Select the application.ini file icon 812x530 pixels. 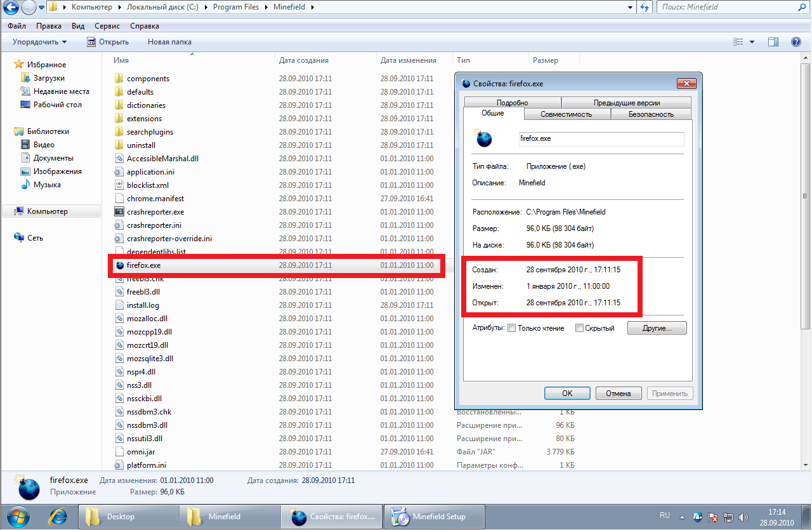point(119,172)
